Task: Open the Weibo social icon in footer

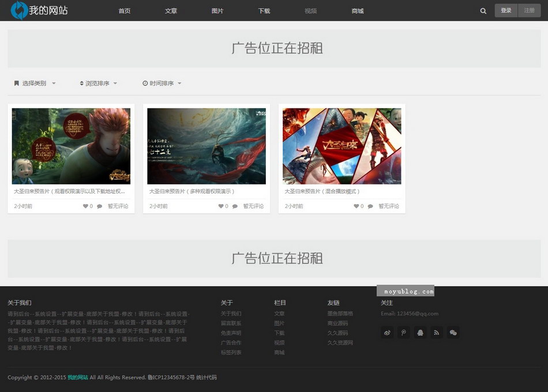Action: click(x=387, y=333)
